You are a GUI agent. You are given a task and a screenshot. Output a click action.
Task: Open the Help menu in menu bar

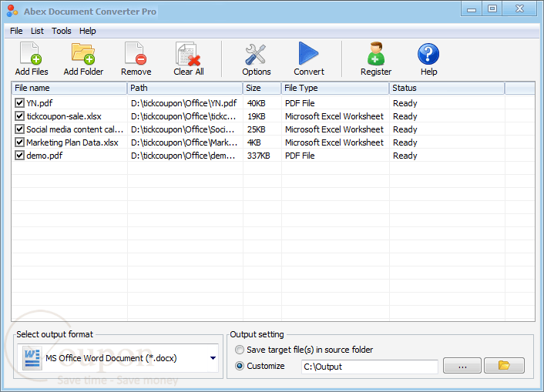(87, 31)
